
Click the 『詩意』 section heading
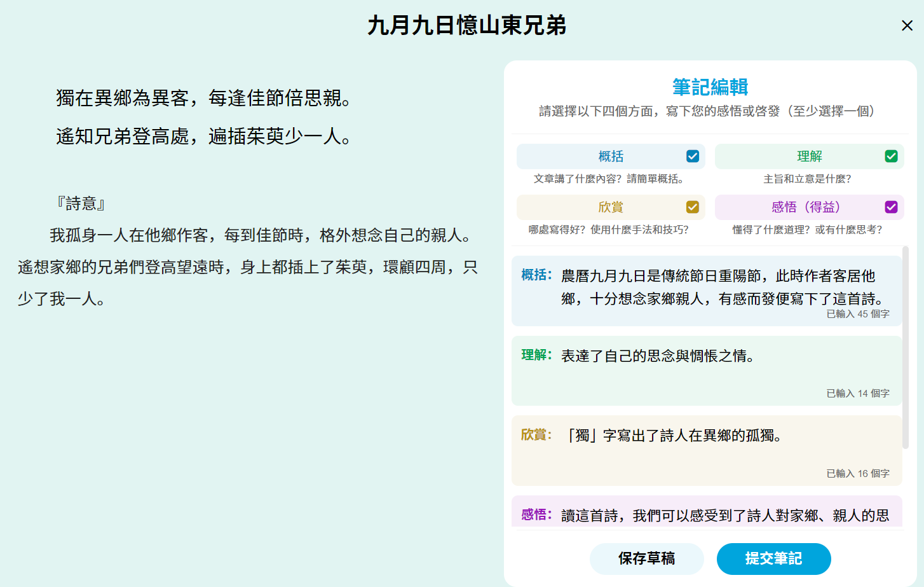tap(81, 204)
